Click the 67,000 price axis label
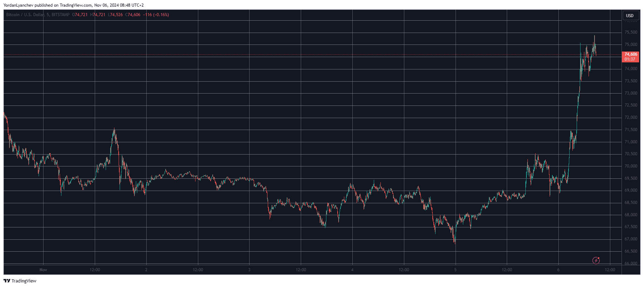The width and height of the screenshot is (644, 287). click(x=631, y=239)
